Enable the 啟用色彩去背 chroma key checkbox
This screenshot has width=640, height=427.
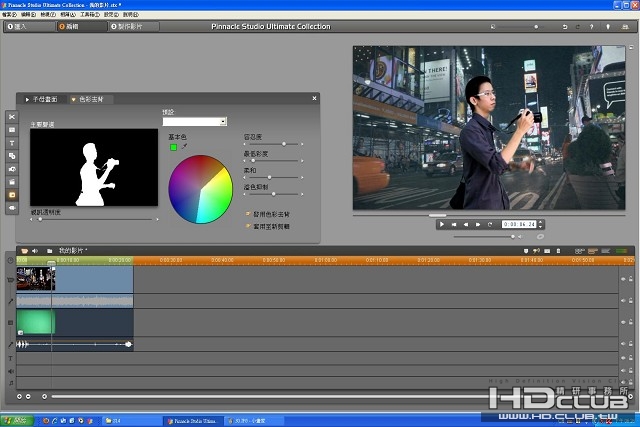pos(247,213)
